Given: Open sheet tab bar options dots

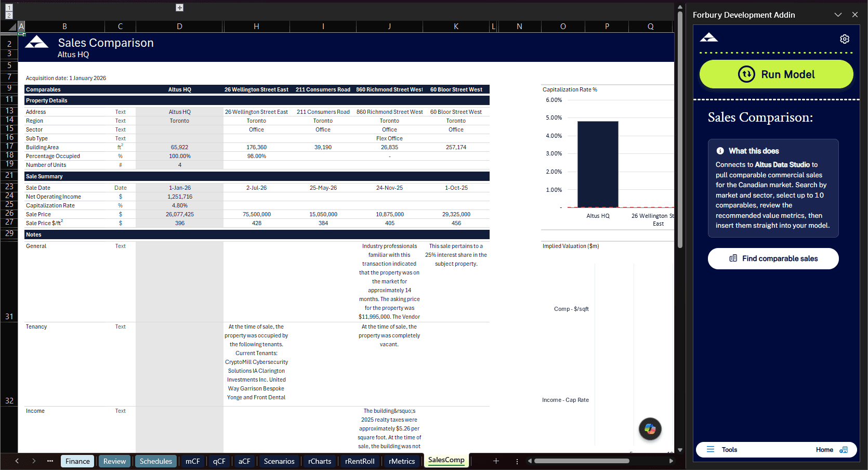Looking at the screenshot, I should [517, 461].
